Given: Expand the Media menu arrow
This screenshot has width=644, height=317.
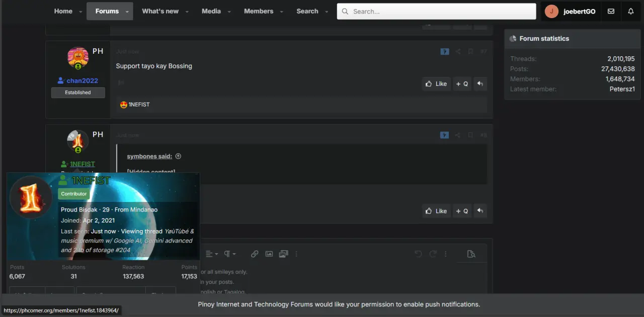Looking at the screenshot, I should 229,12.
